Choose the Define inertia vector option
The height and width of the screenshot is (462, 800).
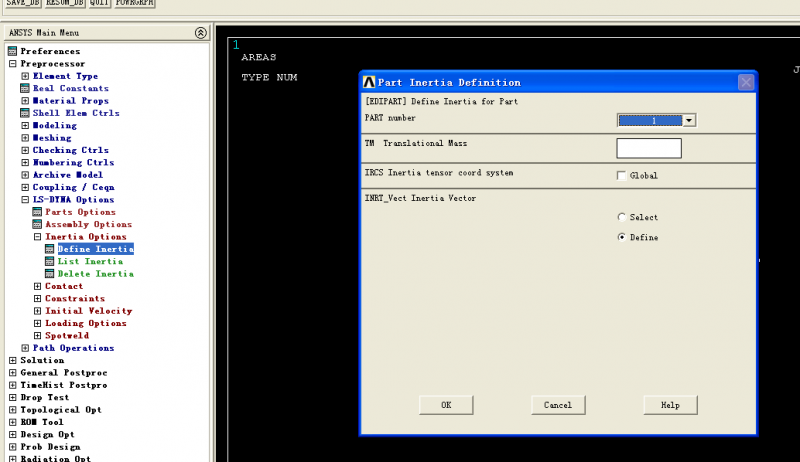pos(621,237)
